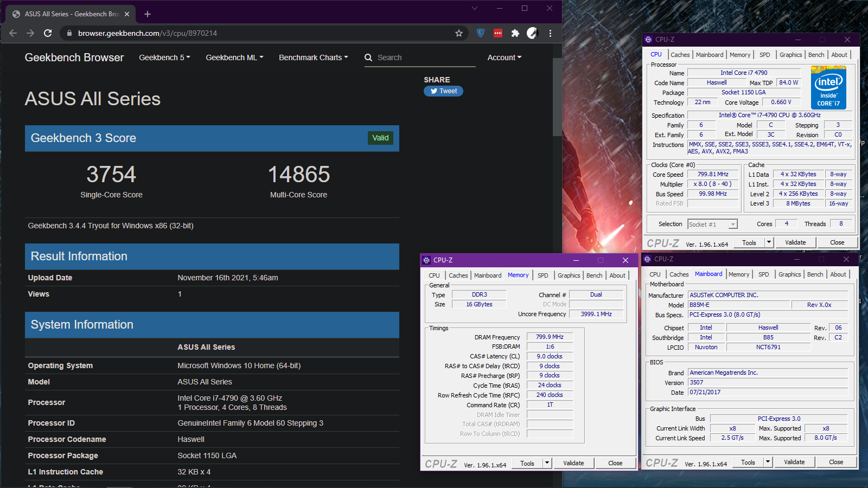Bookmark this page with star icon
The image size is (868, 488).
(x=459, y=33)
